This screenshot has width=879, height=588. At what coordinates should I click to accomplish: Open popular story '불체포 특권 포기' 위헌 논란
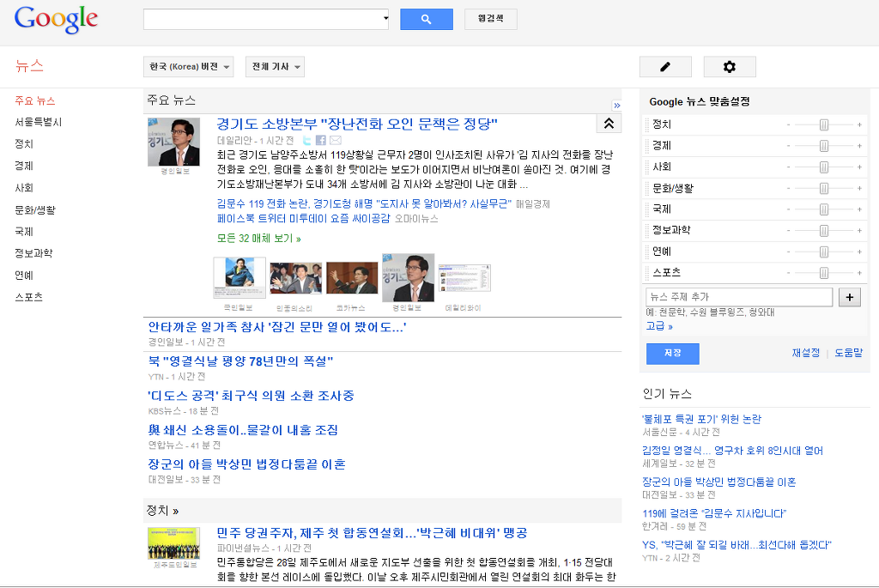702,419
